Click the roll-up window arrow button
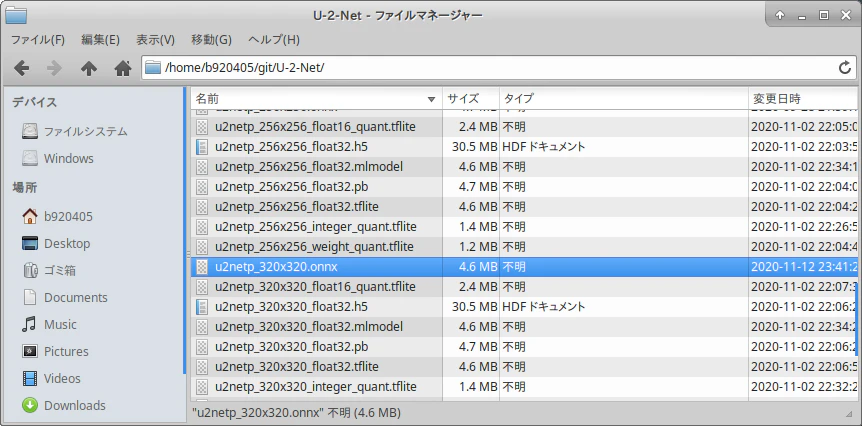 click(x=780, y=15)
